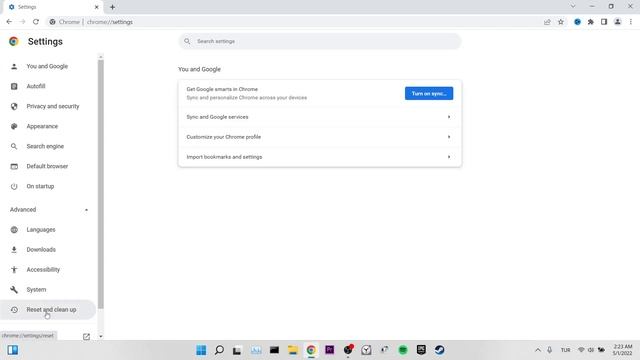The image size is (640, 360).
Task: Open Adobe Premiere from taskbar
Action: coord(329,350)
